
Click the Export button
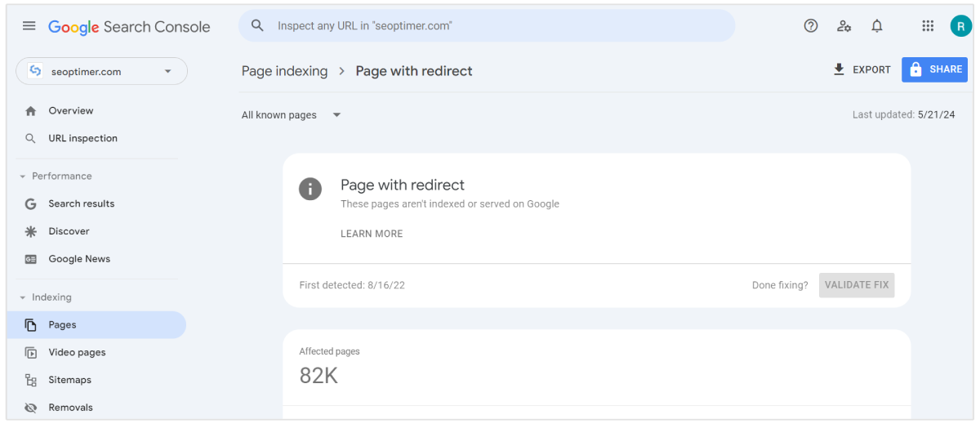pyautogui.click(x=862, y=70)
